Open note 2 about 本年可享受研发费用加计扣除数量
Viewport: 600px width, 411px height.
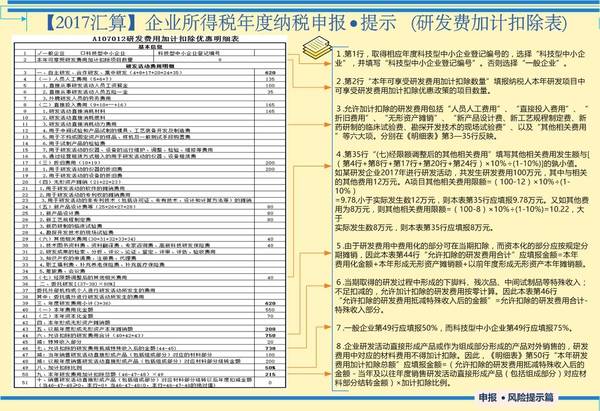[x=460, y=86]
